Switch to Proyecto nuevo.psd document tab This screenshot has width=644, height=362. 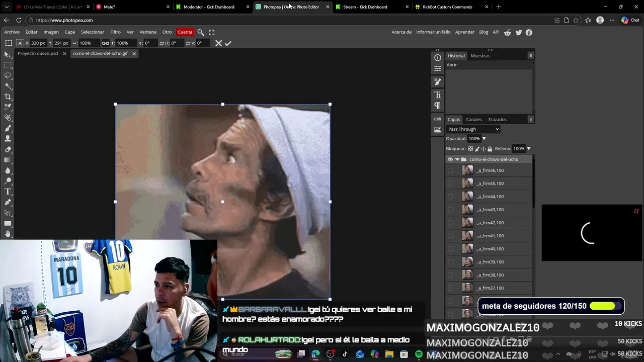tap(38, 53)
